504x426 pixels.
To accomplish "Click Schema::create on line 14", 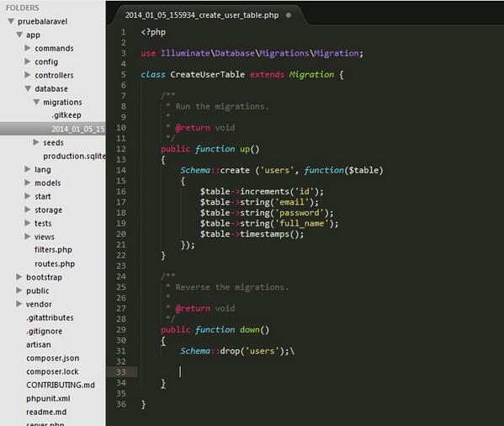I will [x=215, y=170].
